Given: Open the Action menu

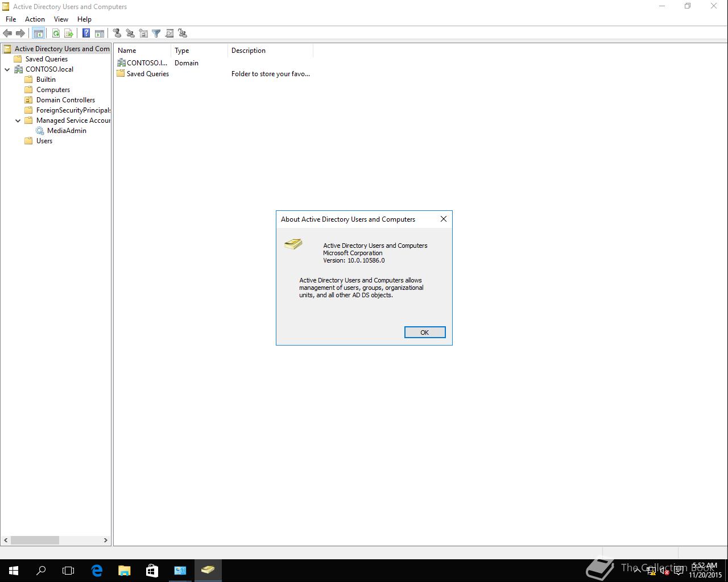Looking at the screenshot, I should [x=35, y=19].
